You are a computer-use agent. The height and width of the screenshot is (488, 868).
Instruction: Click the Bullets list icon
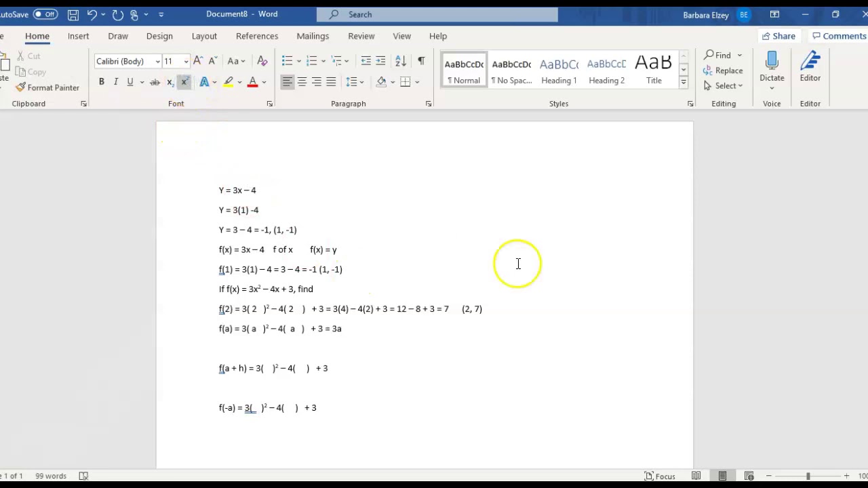coord(287,61)
